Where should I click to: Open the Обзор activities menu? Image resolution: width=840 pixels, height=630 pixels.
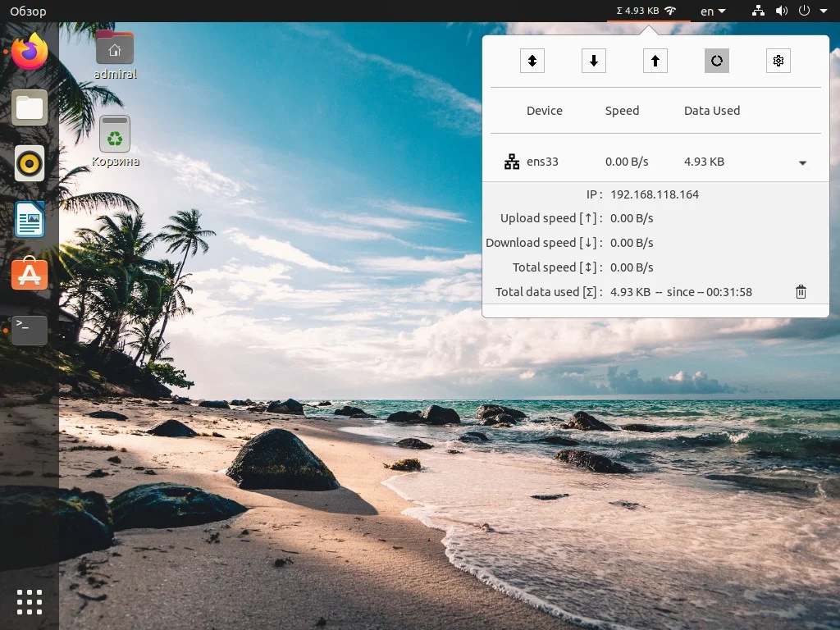[27, 11]
